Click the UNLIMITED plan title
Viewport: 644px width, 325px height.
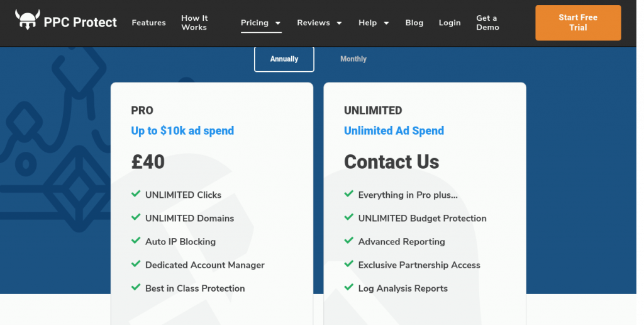pos(373,110)
